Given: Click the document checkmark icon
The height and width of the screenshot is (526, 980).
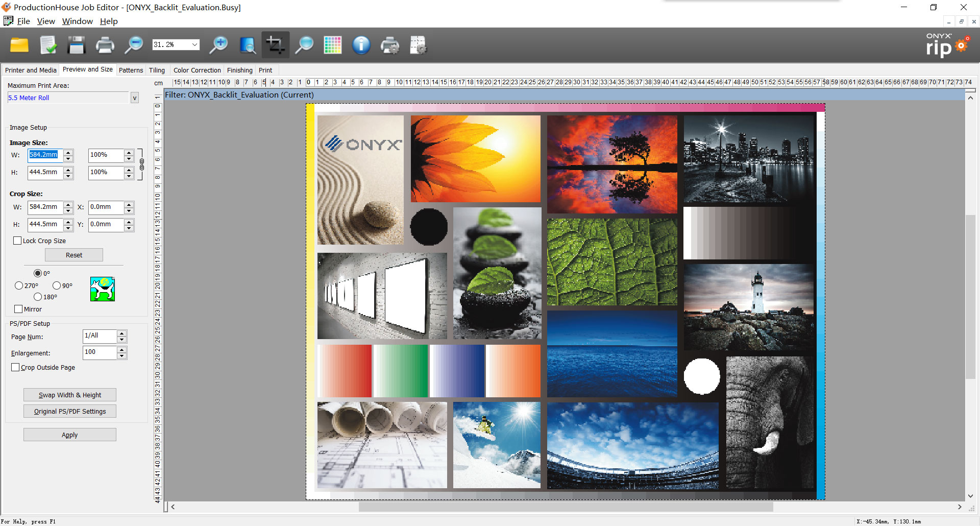Looking at the screenshot, I should (x=48, y=45).
